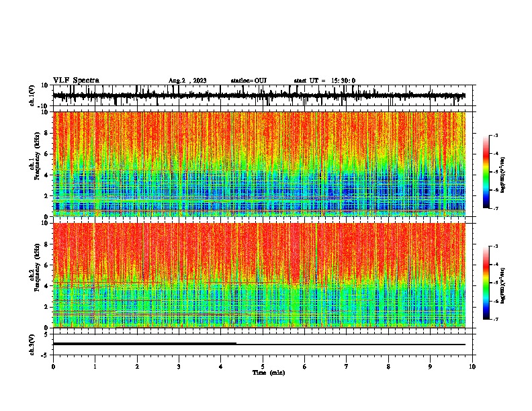This screenshot has width=532, height=411.
Task: Click the ch.2 'Frequency (kHz)' axis label
Action: click(37, 267)
